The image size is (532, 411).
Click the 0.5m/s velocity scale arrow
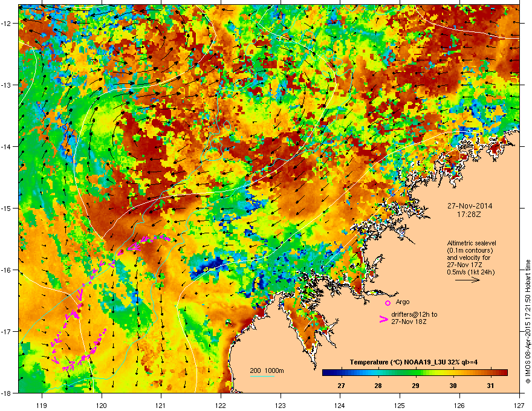click(x=467, y=280)
